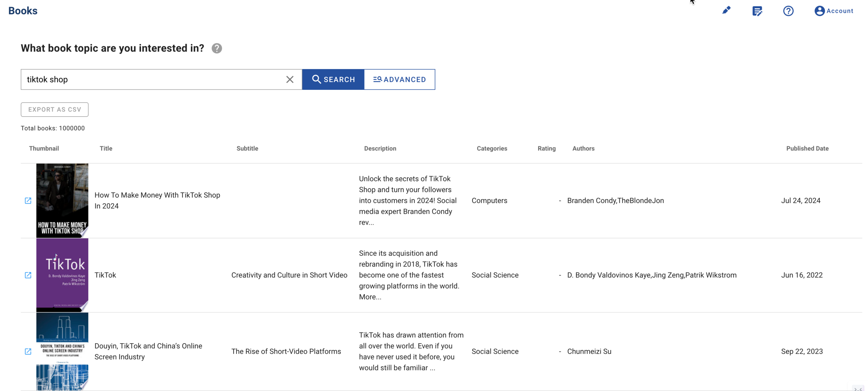Select the title cell reading TikTok

[105, 275]
